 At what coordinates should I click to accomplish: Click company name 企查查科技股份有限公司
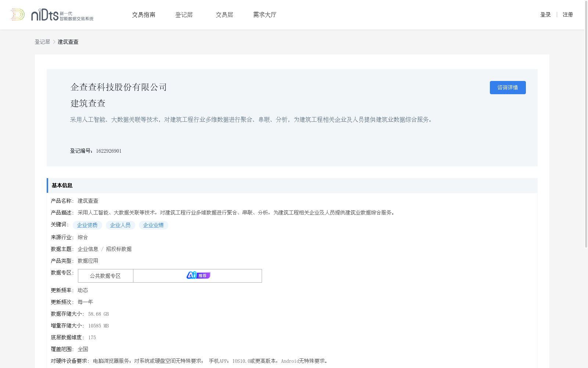119,87
